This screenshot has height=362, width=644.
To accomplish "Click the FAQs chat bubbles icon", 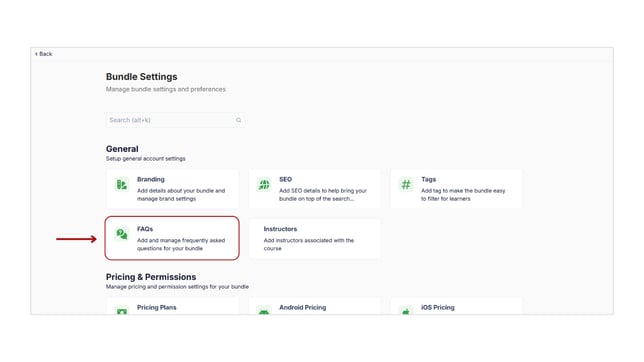I will tap(122, 234).
